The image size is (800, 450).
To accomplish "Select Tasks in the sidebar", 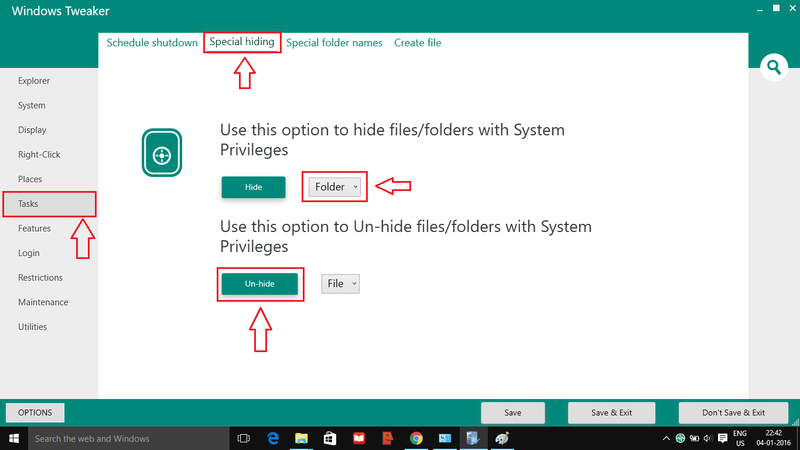I will pyautogui.click(x=49, y=204).
